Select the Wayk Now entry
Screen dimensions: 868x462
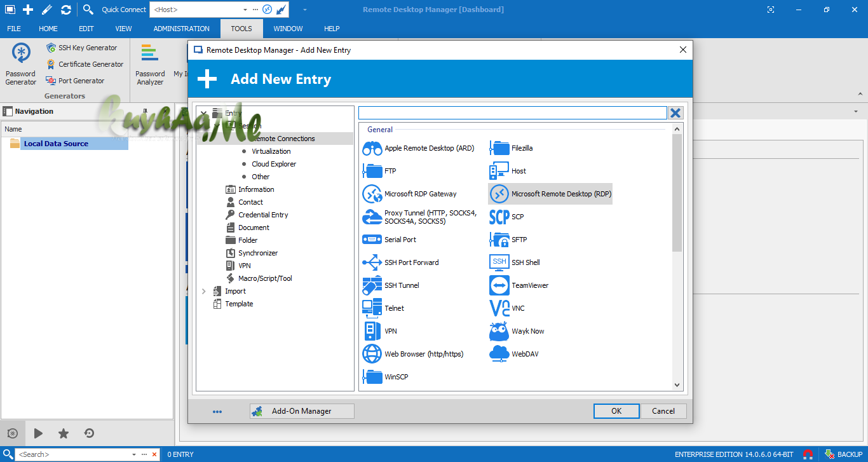[517, 331]
